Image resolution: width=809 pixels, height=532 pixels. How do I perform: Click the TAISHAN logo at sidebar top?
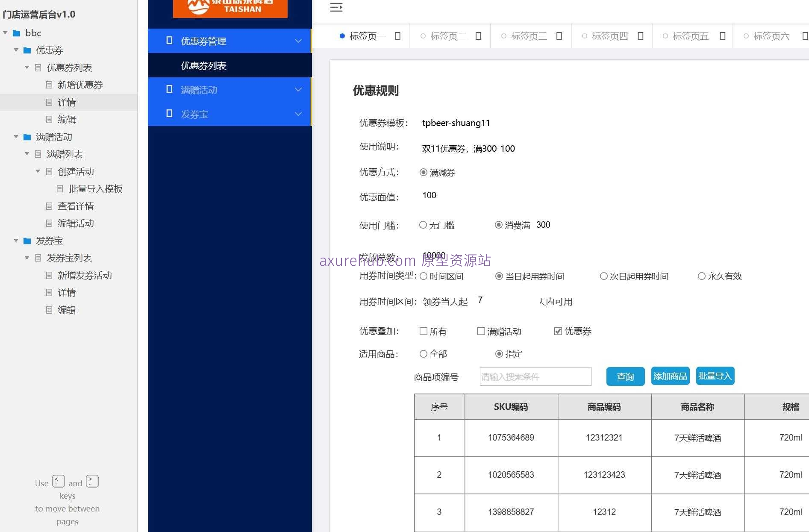(230, 8)
